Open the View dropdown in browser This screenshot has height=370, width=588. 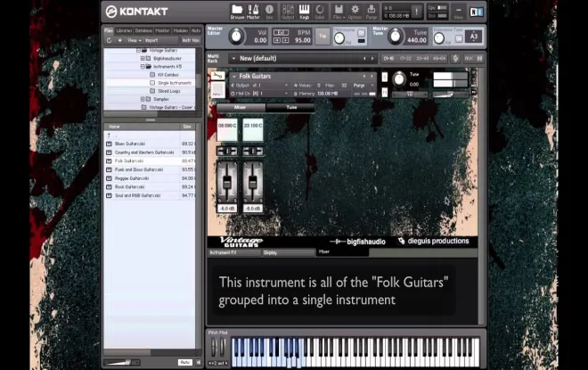(x=134, y=40)
